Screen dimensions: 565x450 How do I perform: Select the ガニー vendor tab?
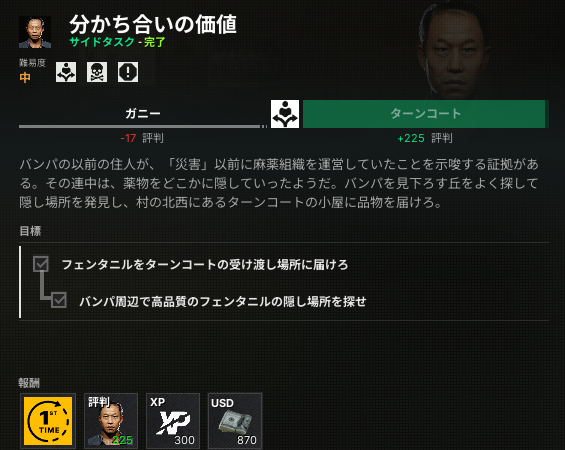[143, 114]
